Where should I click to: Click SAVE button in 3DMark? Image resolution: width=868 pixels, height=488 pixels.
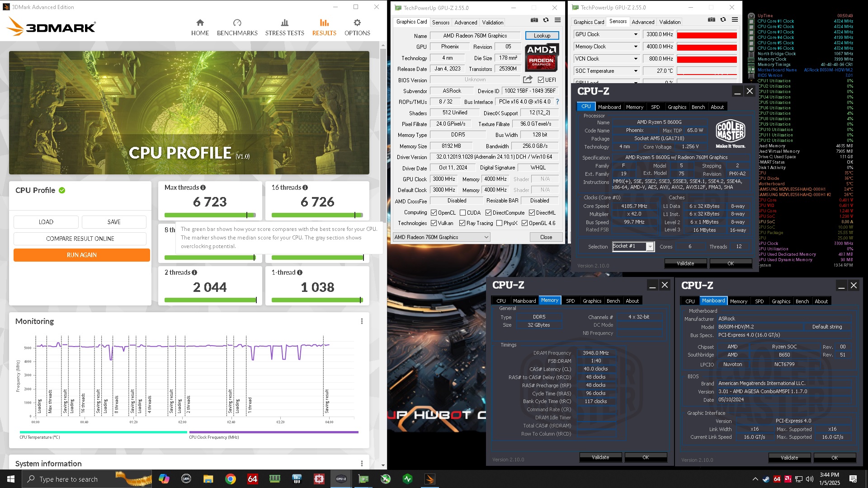114,222
